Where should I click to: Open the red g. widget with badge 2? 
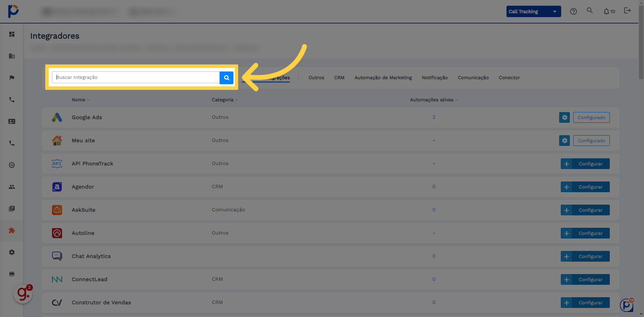[x=23, y=294]
